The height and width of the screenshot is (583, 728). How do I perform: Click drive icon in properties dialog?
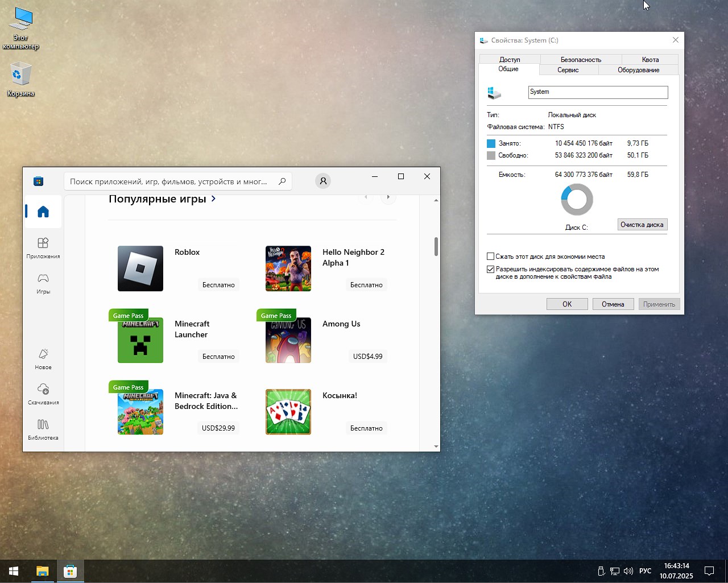click(494, 93)
